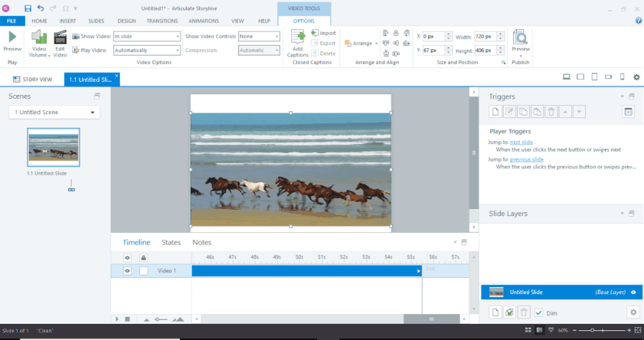Undo the last action
Screen dimensions: 644x340
[40, 8]
